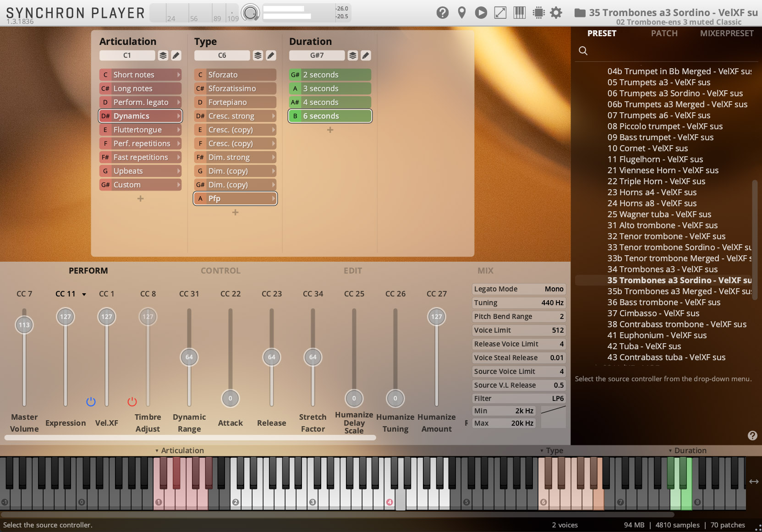Screen dimensions: 762x532
Task: Select the Fortepiano type
Action: click(235, 102)
